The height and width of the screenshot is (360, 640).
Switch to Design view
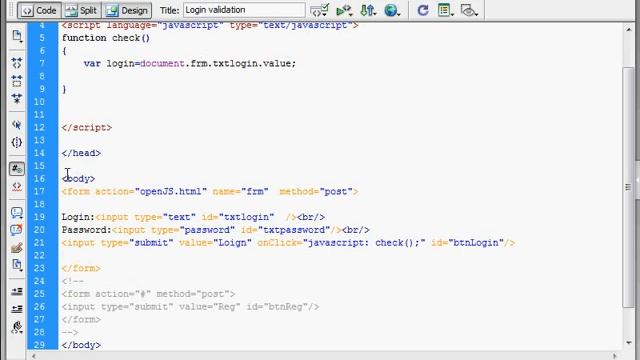click(127, 10)
